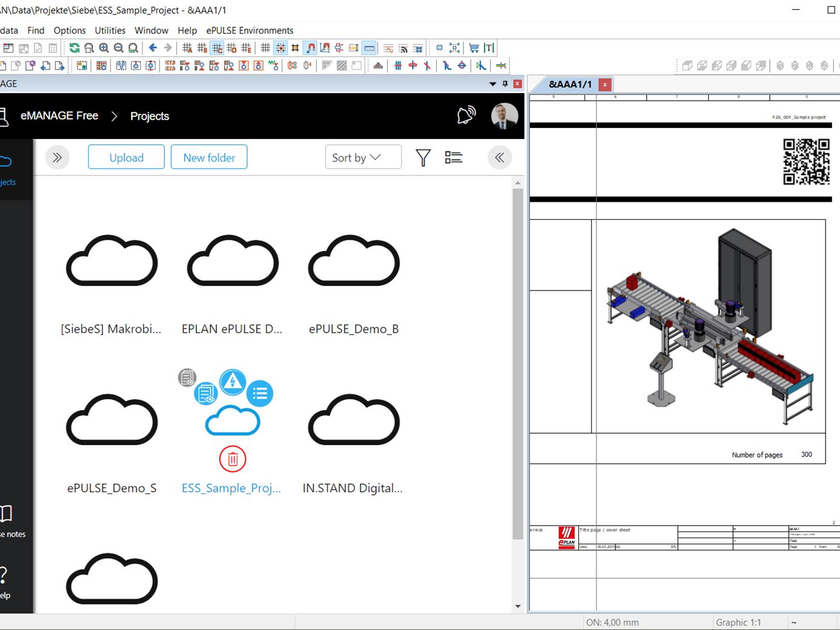Toggle the pin on the eMANAGE panel
Viewport: 840px width, 630px height.
(x=505, y=84)
